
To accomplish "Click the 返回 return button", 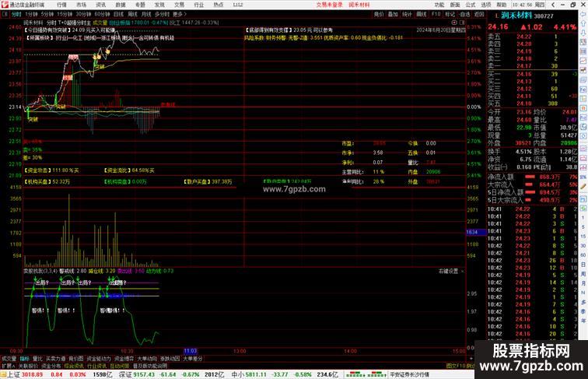I will (x=479, y=14).
